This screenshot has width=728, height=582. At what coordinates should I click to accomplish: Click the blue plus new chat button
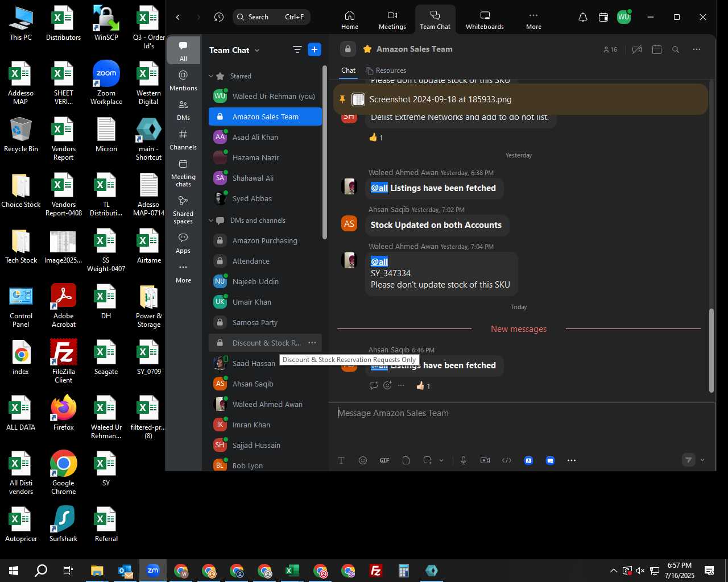pos(315,49)
